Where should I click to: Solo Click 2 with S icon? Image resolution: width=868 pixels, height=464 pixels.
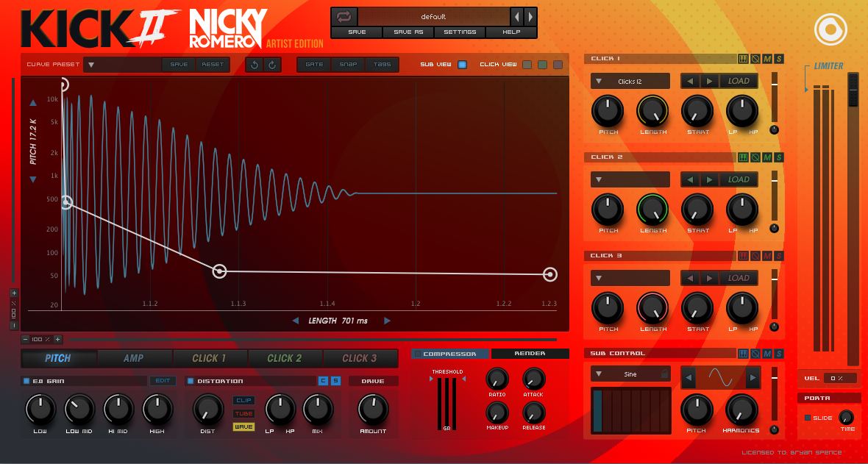(x=779, y=157)
